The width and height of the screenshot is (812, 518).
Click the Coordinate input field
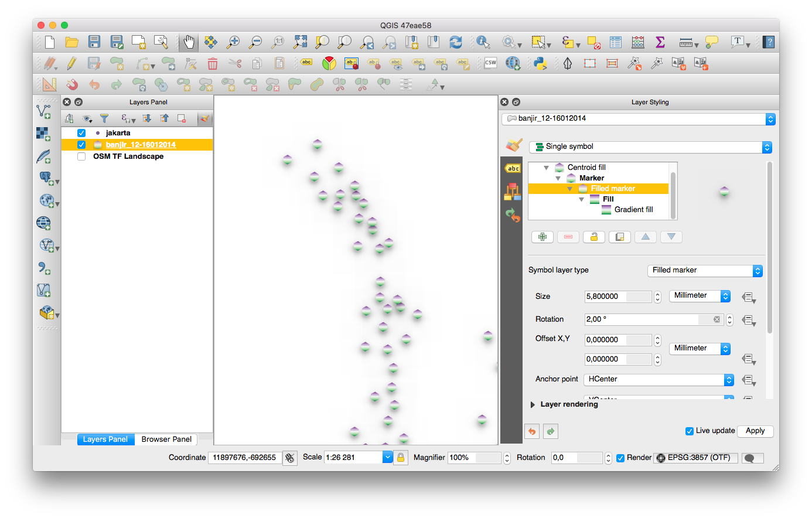[x=245, y=458]
